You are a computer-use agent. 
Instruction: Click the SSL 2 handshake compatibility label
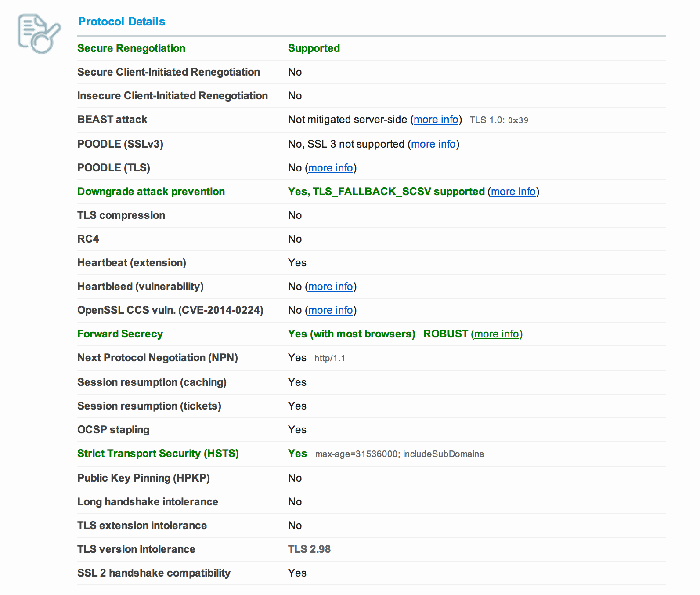coord(154,573)
